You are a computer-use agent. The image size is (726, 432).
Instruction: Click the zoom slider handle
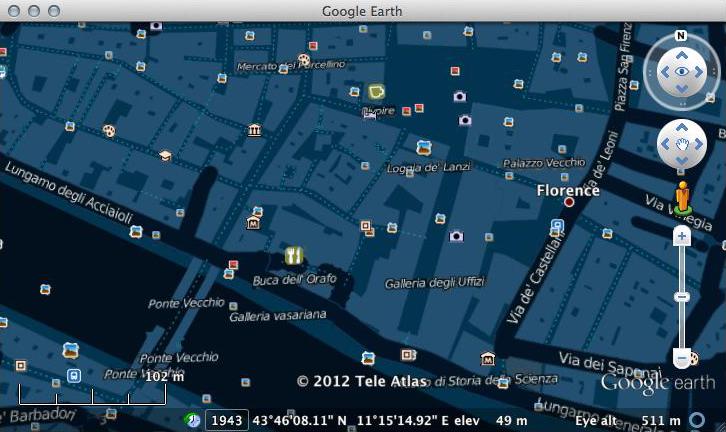(682, 297)
